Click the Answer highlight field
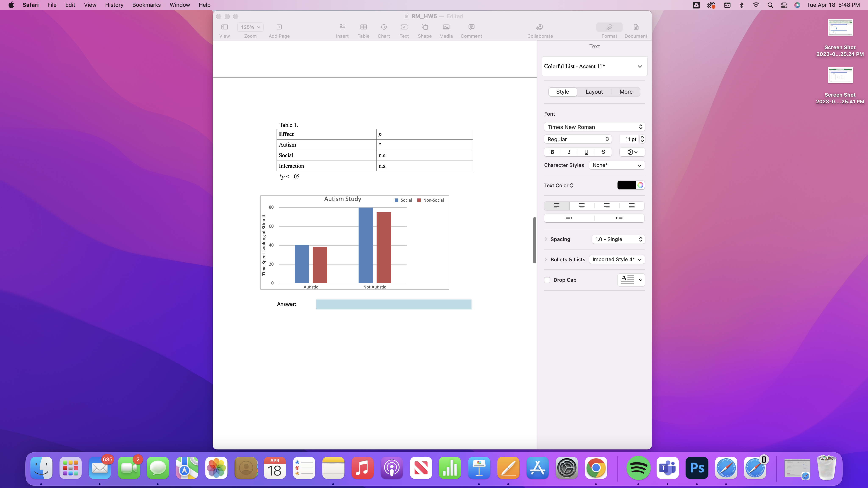The height and width of the screenshot is (488, 868). (x=393, y=304)
